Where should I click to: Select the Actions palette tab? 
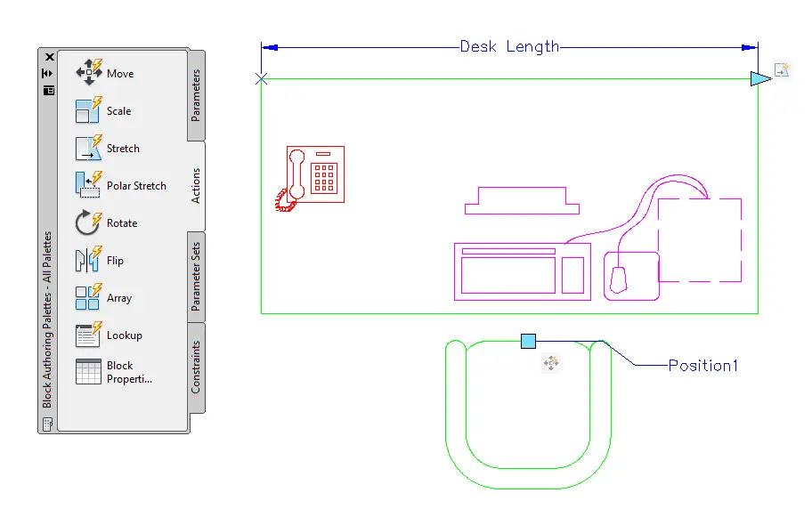(196, 186)
